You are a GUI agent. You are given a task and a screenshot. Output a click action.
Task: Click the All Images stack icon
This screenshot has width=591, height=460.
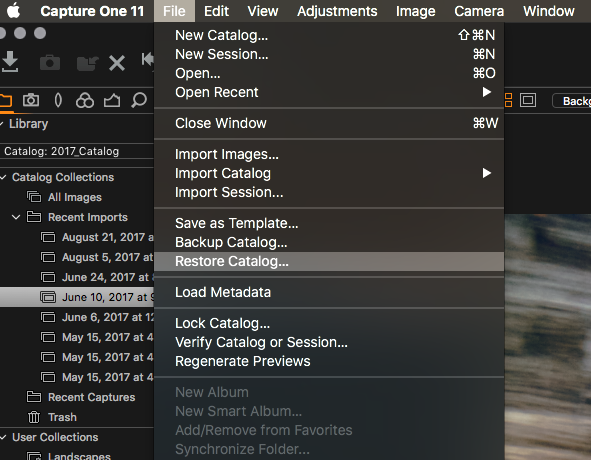coord(34,197)
